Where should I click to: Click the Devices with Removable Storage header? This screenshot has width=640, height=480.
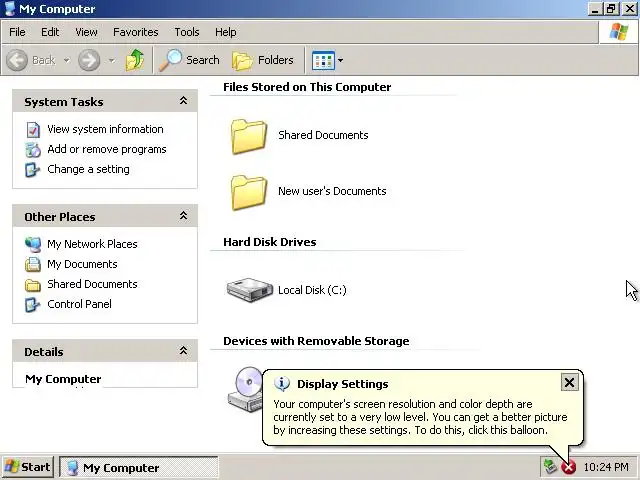point(316,341)
